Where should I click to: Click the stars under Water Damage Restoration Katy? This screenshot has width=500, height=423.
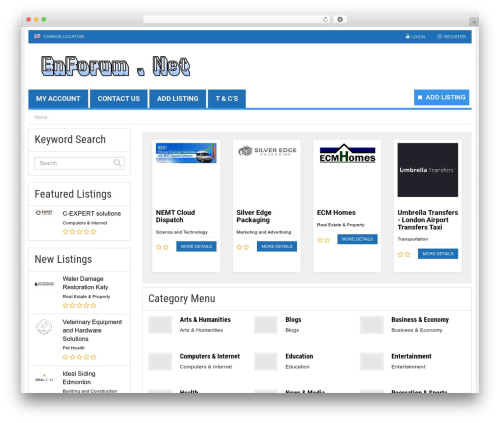click(x=79, y=305)
